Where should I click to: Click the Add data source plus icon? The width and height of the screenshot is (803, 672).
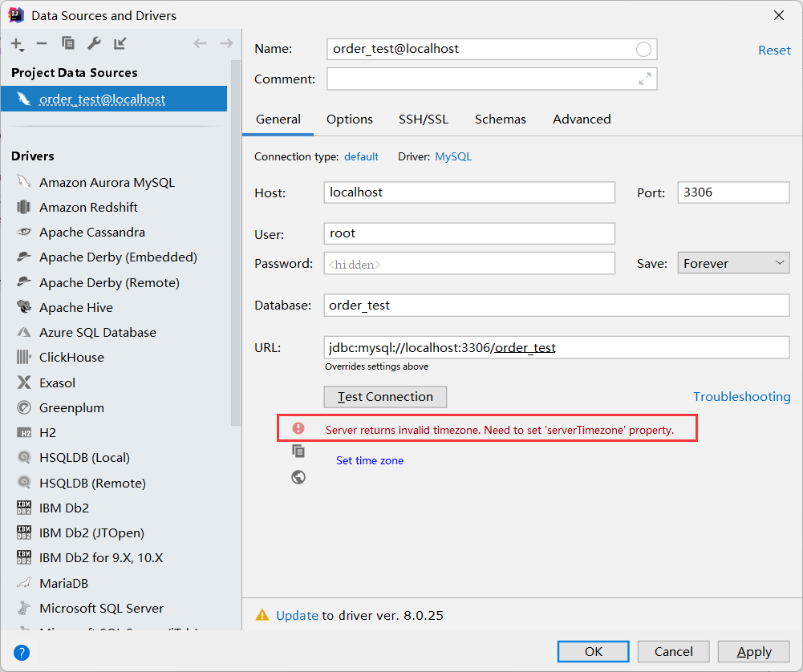pyautogui.click(x=18, y=45)
